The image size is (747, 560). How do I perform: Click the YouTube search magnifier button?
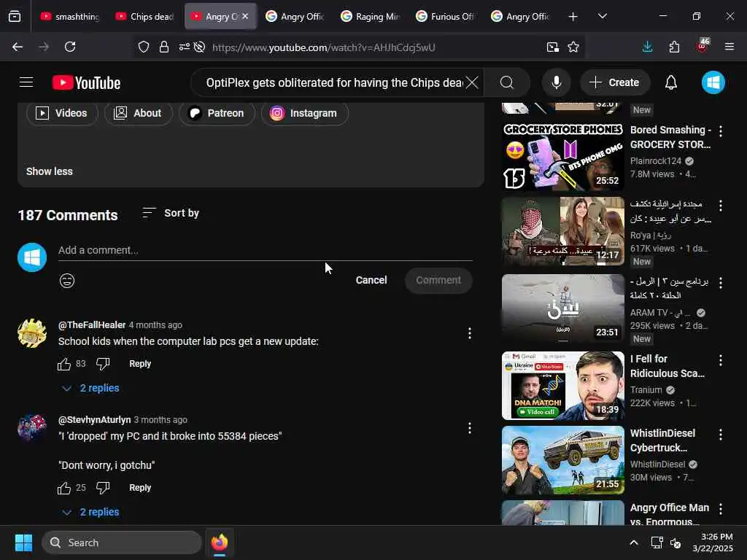pos(507,83)
